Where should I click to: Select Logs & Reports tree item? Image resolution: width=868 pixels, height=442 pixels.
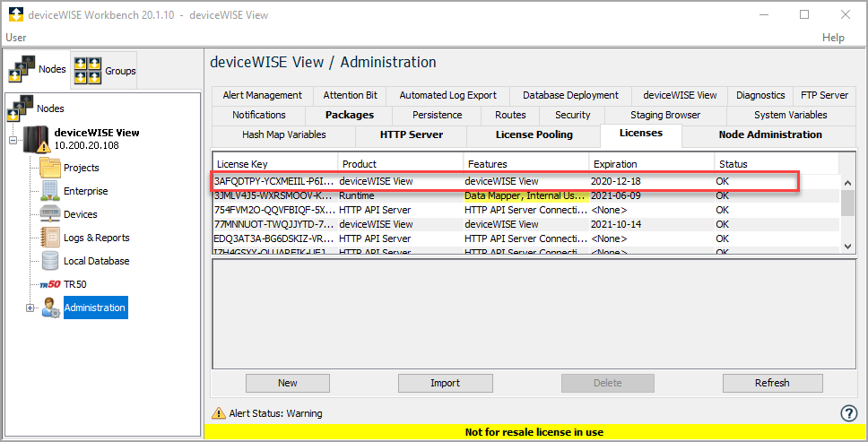click(96, 238)
